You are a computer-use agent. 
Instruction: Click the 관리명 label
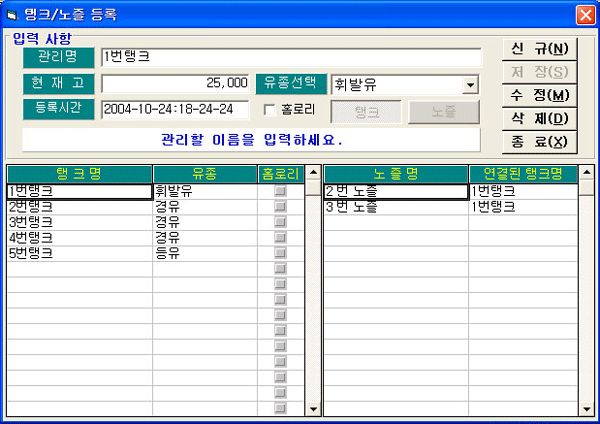[x=59, y=57]
